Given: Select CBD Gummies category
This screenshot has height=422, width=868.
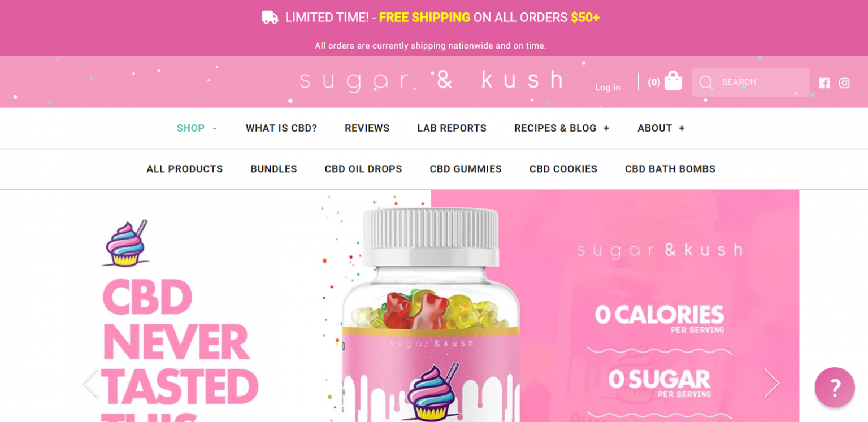Looking at the screenshot, I should coord(466,169).
